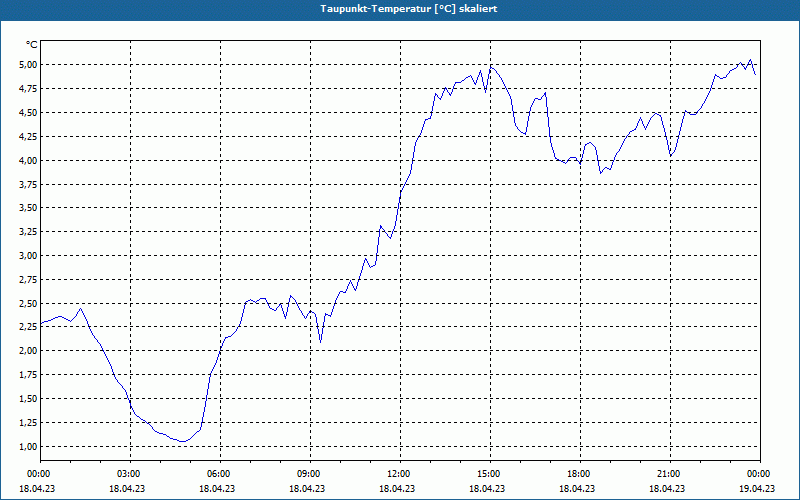Click the 18:00 time label
The height and width of the screenshot is (500, 800).
580,474
